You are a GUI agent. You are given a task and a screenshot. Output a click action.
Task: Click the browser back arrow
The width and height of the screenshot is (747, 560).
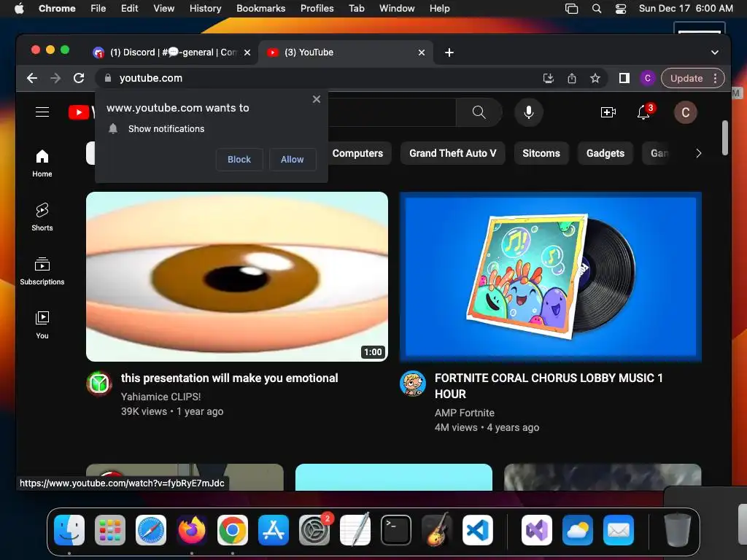pyautogui.click(x=32, y=78)
